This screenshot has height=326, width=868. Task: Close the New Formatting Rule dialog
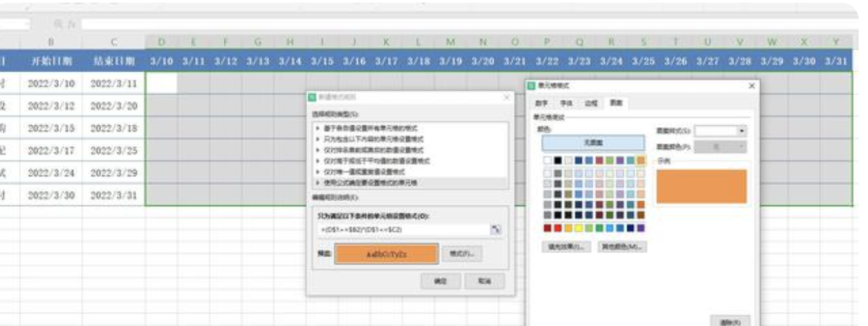point(506,97)
